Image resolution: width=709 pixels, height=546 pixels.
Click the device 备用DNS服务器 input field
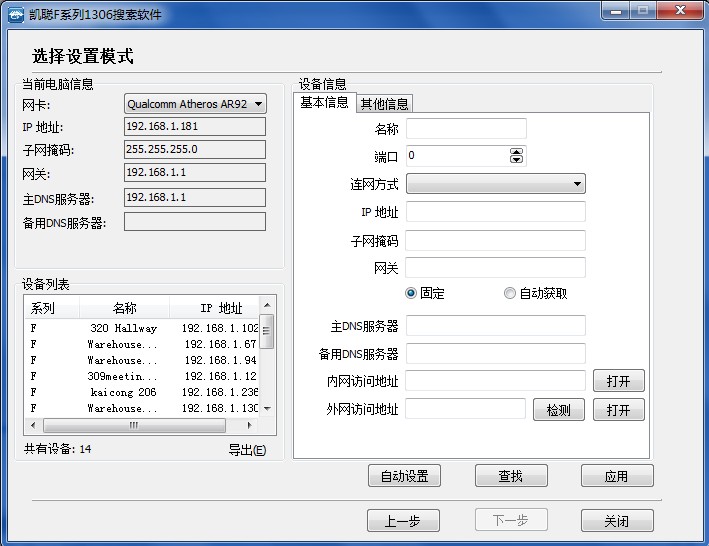point(496,353)
